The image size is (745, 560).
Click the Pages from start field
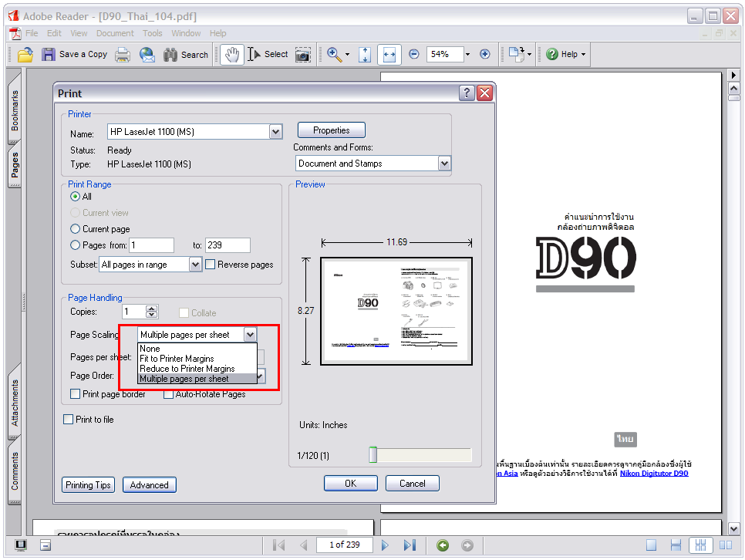(x=152, y=245)
